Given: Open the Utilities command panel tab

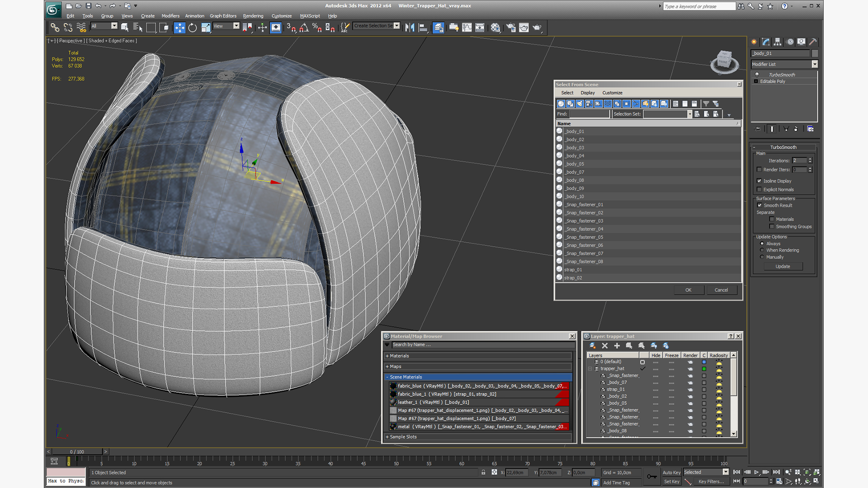Looking at the screenshot, I should [813, 42].
